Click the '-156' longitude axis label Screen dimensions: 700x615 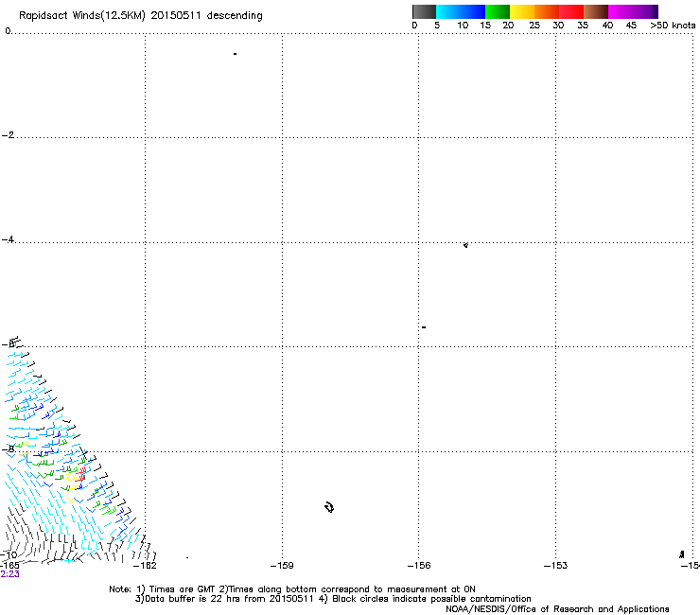[419, 566]
